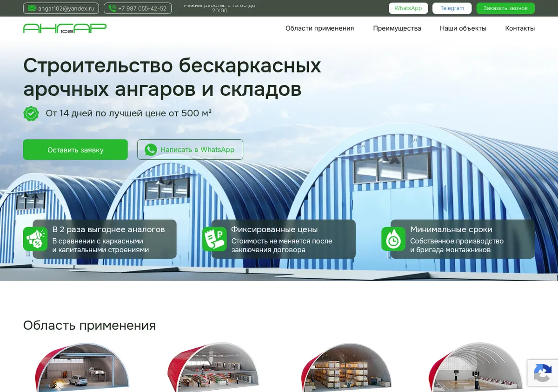The height and width of the screenshot is (392, 558).
Task: Click the reCAPTCHA badge icon
Action: click(x=543, y=373)
